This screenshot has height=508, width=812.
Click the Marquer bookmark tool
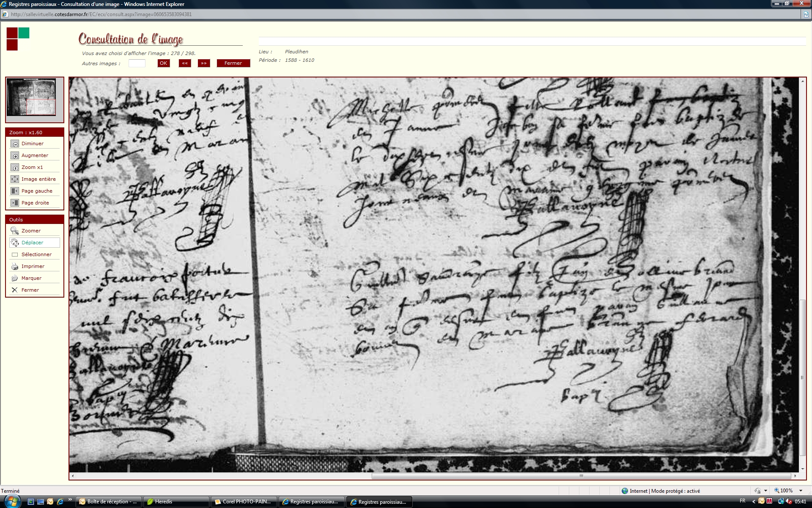15,279
